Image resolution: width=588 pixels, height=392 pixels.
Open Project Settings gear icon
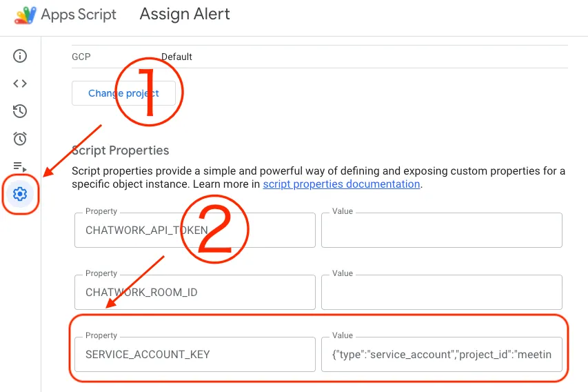pyautogui.click(x=20, y=195)
